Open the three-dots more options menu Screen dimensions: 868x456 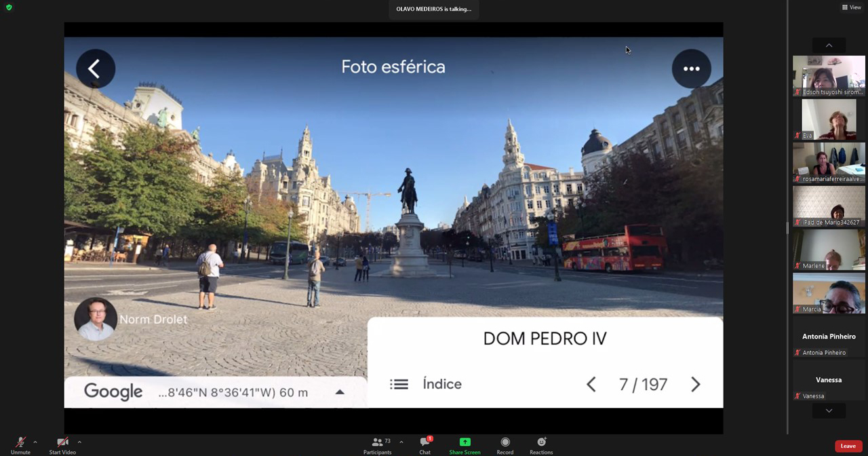click(691, 69)
